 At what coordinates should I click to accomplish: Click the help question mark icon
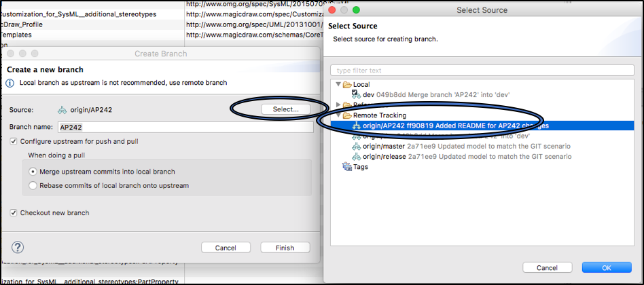18,247
